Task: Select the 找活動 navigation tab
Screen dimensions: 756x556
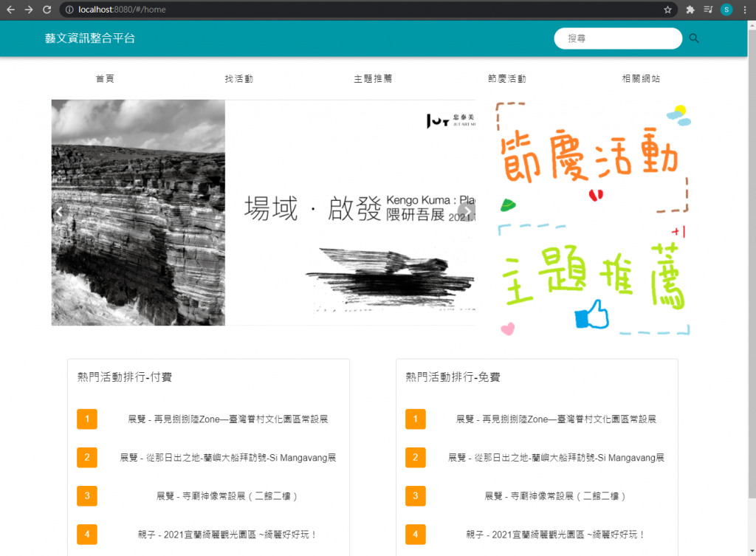Action: [239, 78]
